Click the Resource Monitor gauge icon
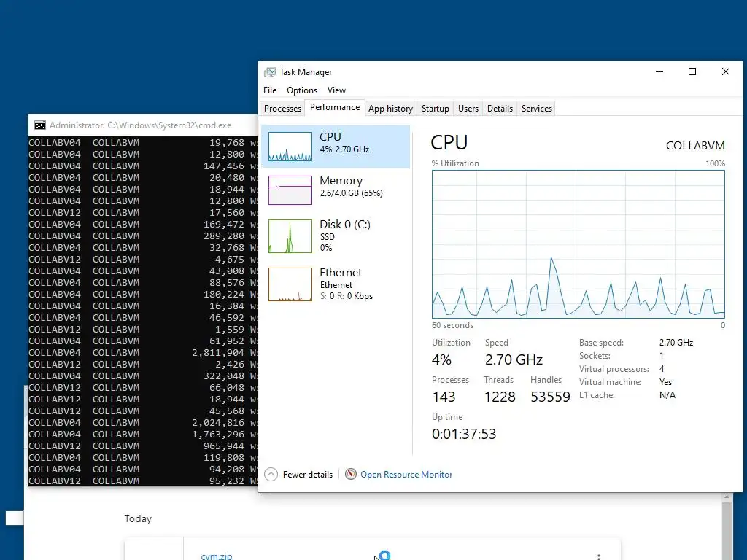Viewport: 747px width, 560px height. point(351,474)
